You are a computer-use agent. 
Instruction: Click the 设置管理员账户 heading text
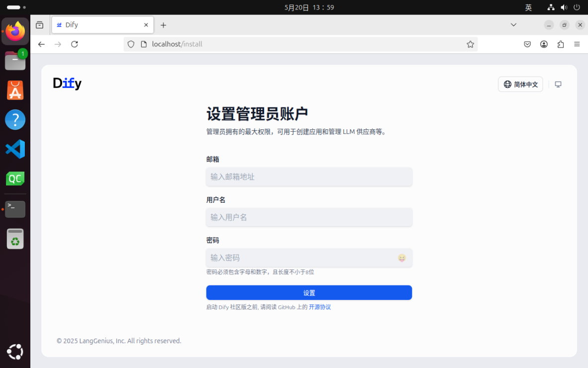tap(257, 114)
